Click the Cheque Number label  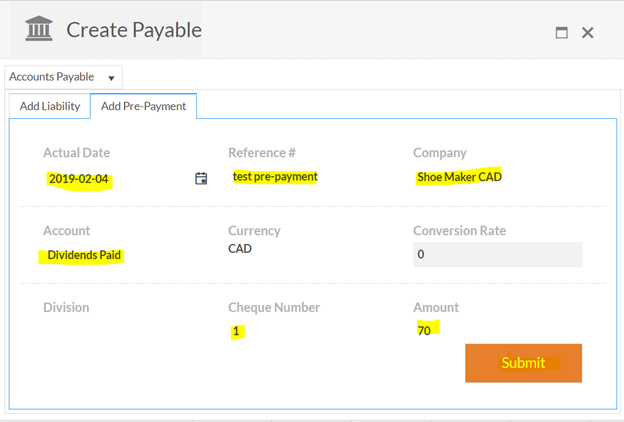coord(274,308)
